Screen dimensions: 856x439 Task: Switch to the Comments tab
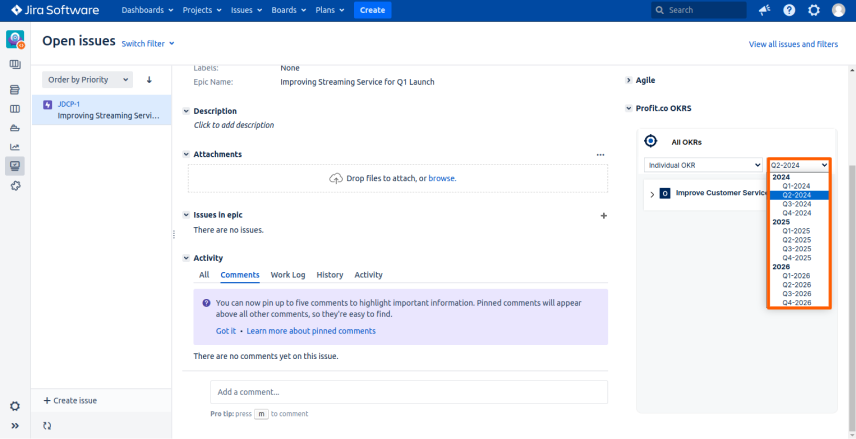click(240, 275)
